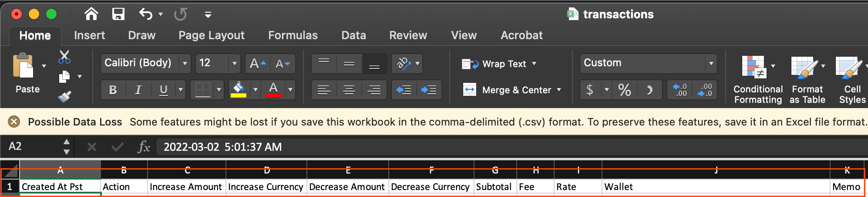The width and height of the screenshot is (868, 197).
Task: Click the Save disk icon
Action: pos(118,14)
